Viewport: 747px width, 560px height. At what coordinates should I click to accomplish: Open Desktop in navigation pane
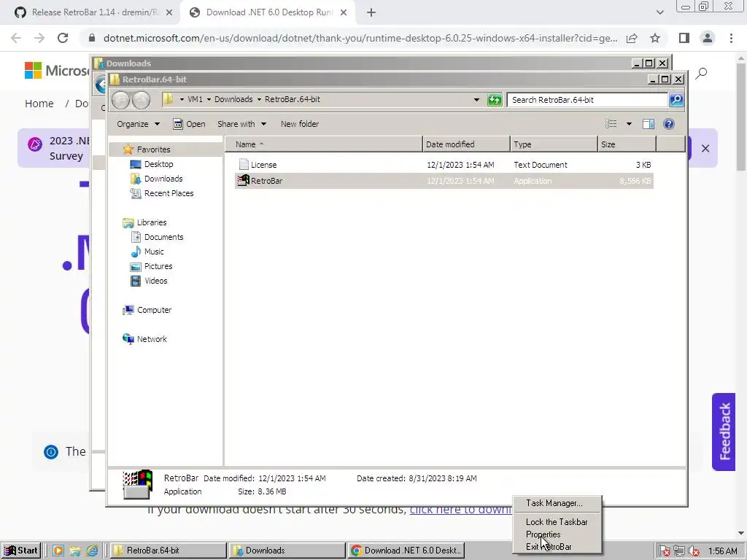(x=158, y=164)
